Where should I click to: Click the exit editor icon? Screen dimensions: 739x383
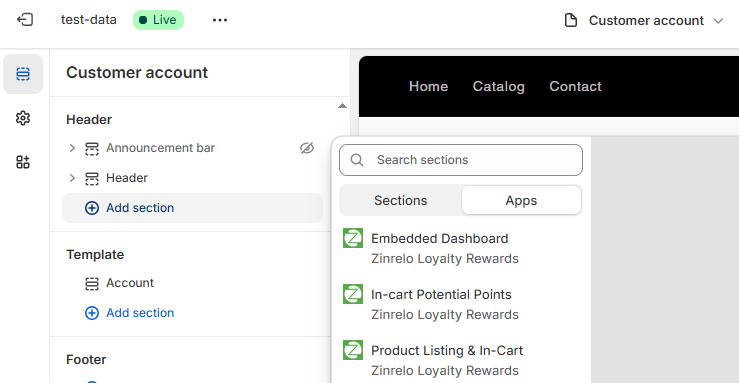point(25,20)
